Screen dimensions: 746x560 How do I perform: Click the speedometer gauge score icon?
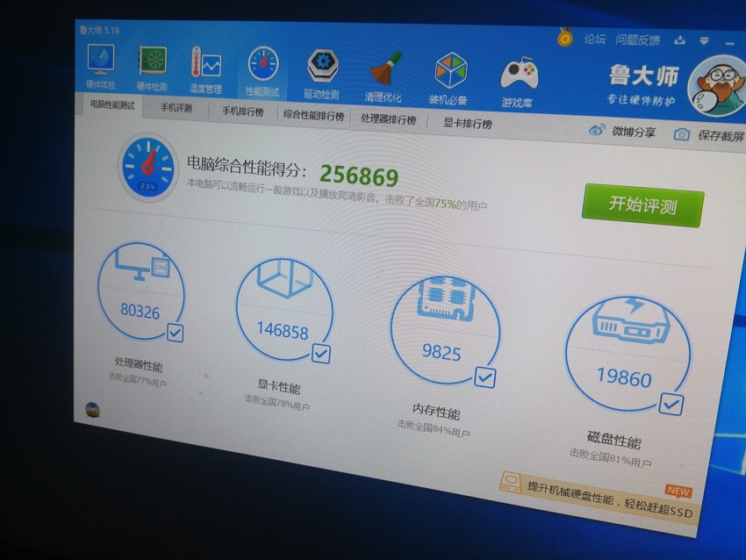coord(148,167)
